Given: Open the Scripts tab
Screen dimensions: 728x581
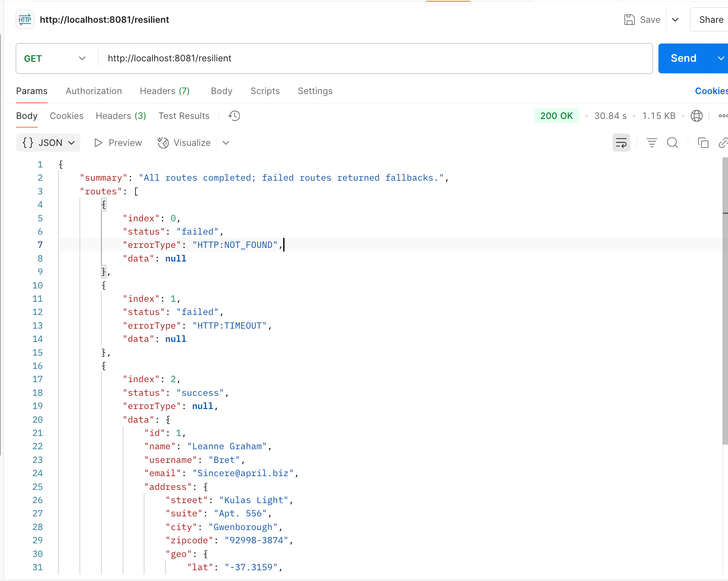Looking at the screenshot, I should click(x=265, y=91).
